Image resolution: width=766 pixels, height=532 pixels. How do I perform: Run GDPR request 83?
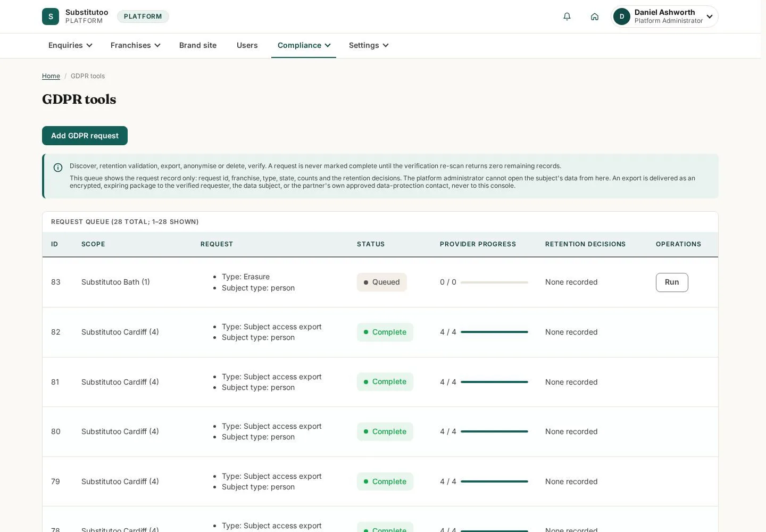click(672, 282)
